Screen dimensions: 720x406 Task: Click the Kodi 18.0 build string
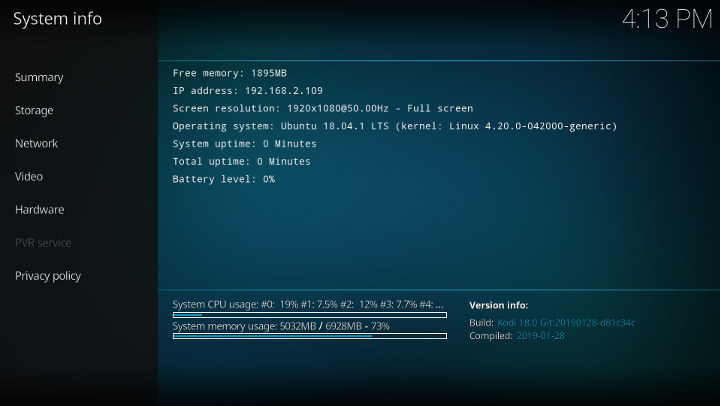click(566, 322)
